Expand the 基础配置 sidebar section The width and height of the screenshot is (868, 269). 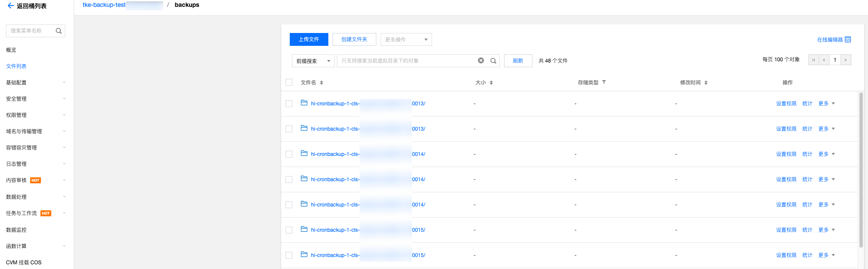coord(36,83)
